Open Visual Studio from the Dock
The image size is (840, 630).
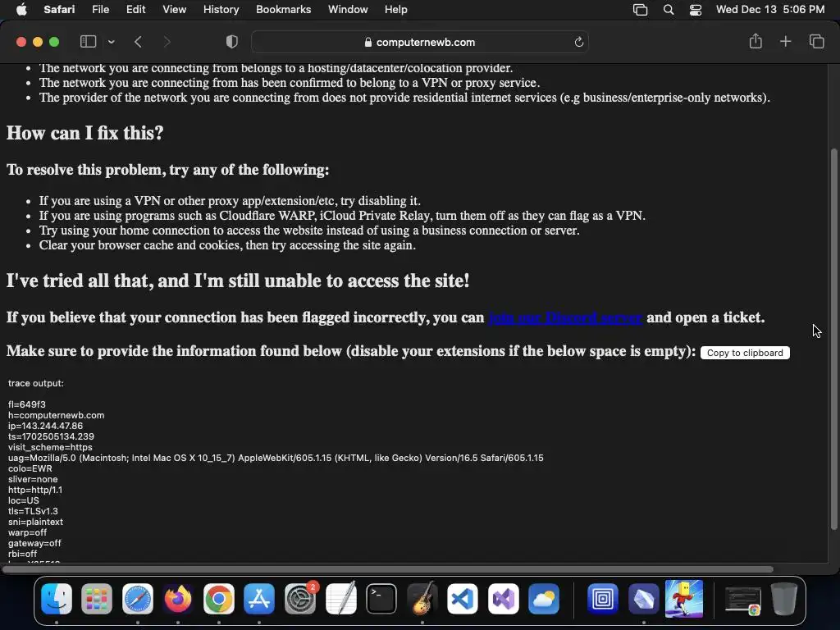coord(503,598)
